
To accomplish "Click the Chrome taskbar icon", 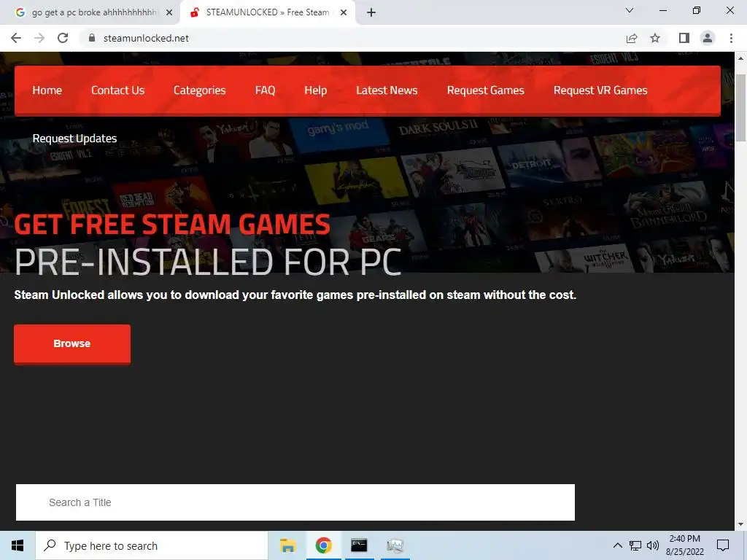I will point(323,545).
